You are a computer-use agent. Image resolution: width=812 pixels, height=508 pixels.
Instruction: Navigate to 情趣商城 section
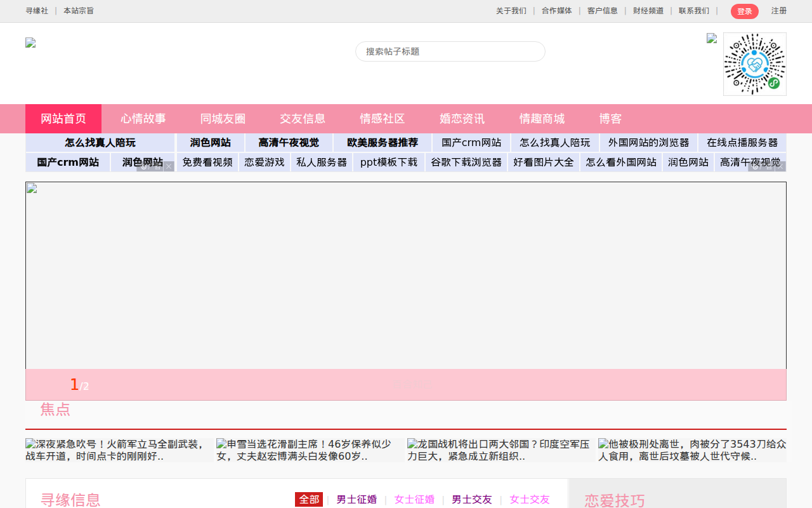coord(542,119)
